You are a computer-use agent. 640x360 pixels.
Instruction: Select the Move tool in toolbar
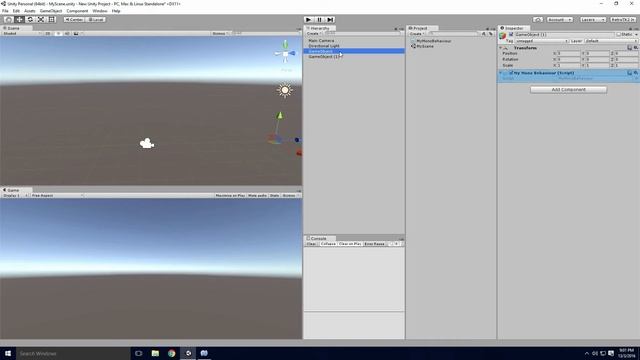tap(19, 20)
